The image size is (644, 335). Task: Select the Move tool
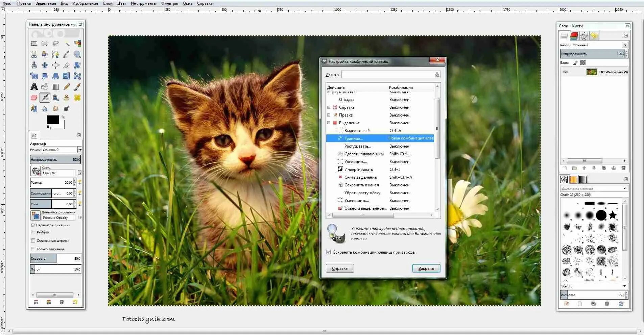[x=45, y=65]
